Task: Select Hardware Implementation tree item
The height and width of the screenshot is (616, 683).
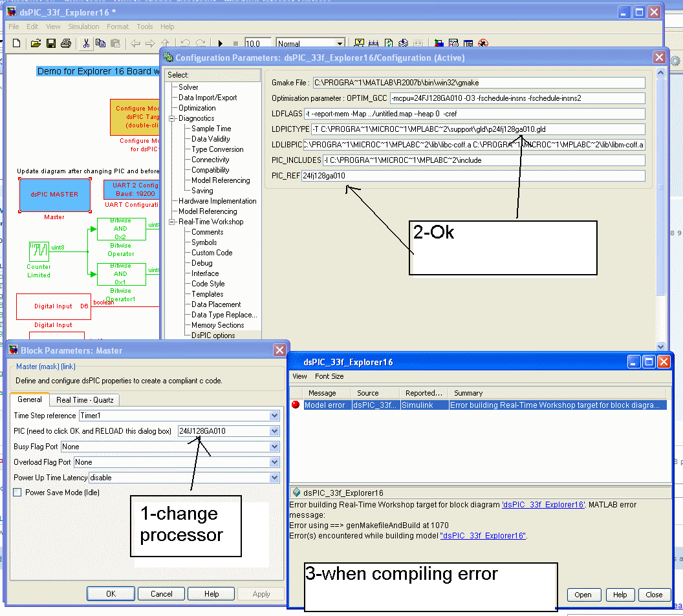Action: 217,201
